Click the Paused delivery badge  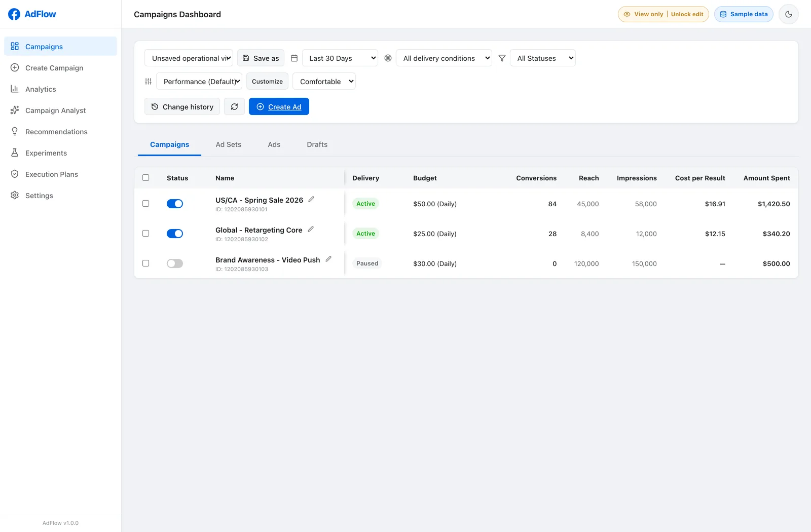tap(367, 263)
